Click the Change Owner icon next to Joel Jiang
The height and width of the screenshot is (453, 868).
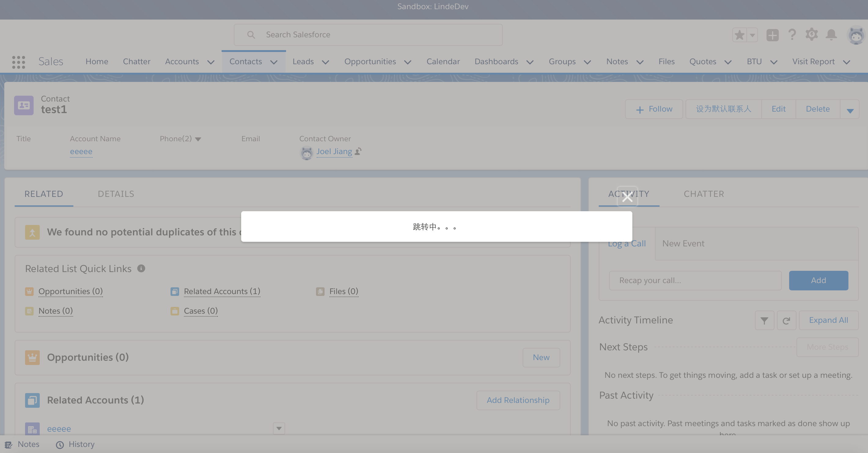358,151
